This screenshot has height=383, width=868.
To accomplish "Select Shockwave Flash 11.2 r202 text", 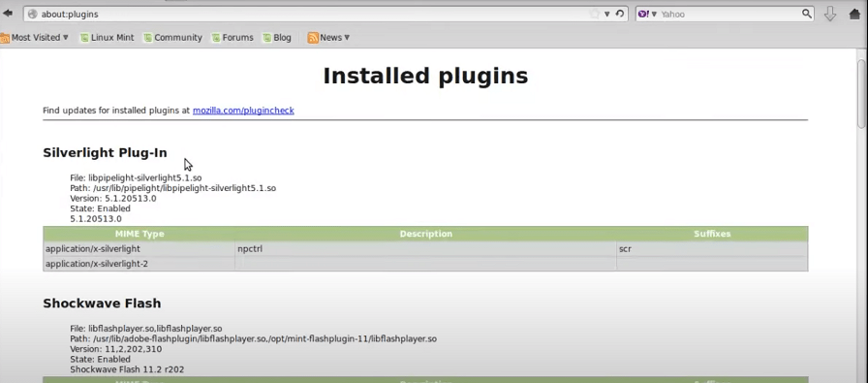I will pos(127,369).
